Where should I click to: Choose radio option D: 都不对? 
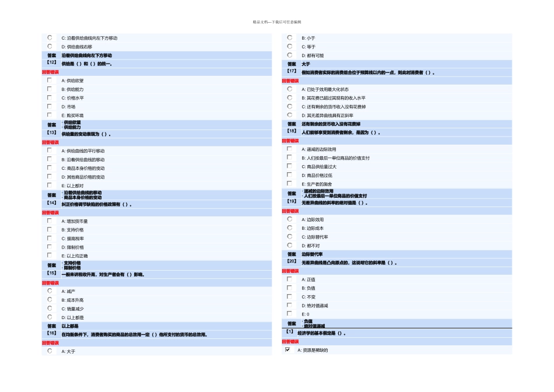click(290, 246)
